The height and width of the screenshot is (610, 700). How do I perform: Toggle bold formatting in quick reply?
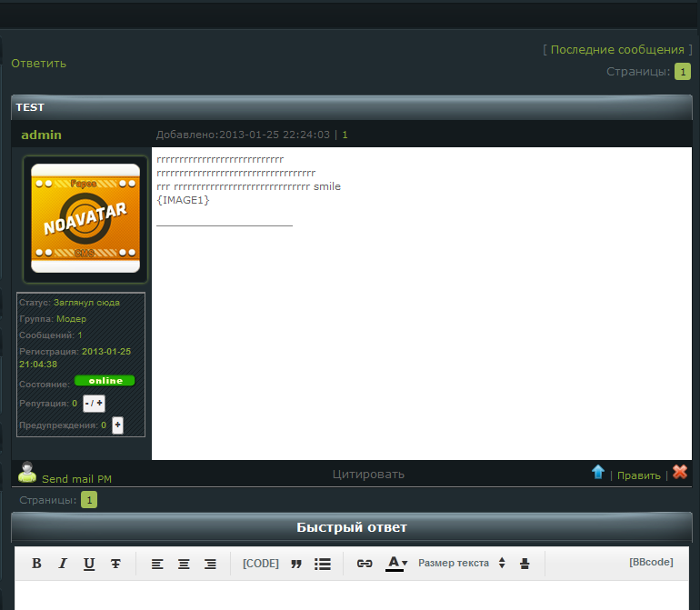pos(36,564)
